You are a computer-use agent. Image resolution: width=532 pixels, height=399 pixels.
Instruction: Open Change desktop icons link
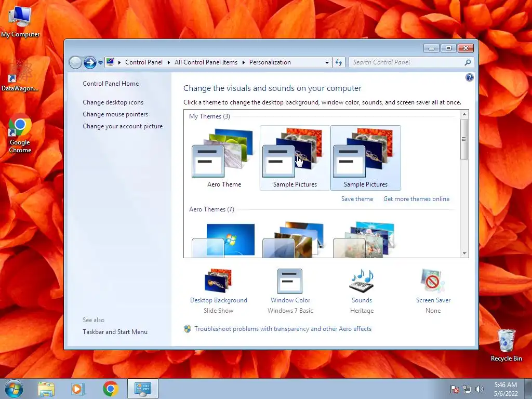(x=113, y=102)
